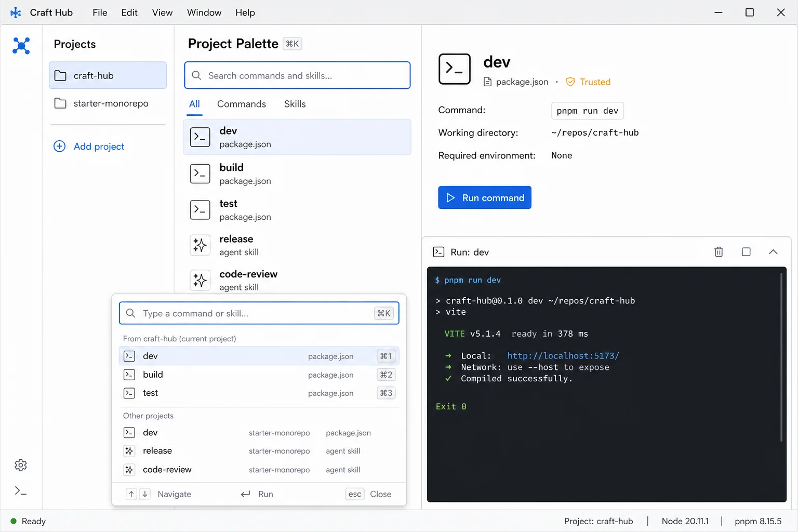This screenshot has width=798, height=532.
Task: Click the terminal icon of the test palette row
Action: [x=200, y=210]
